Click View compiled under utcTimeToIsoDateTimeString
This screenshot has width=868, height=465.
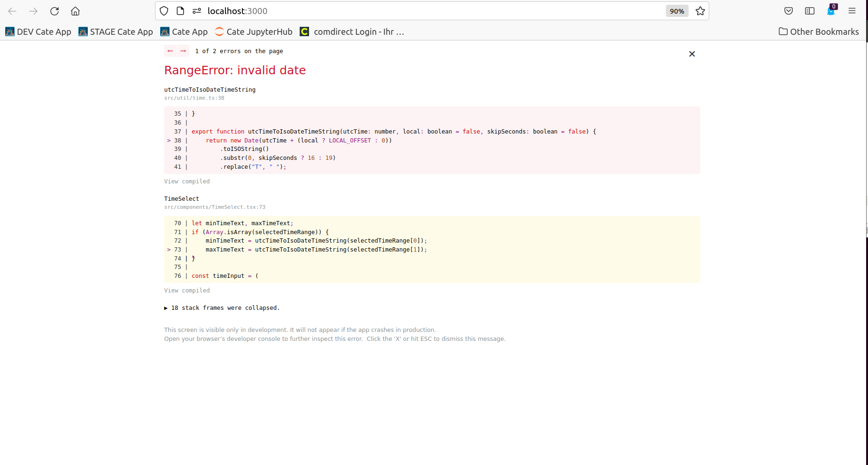186,181
